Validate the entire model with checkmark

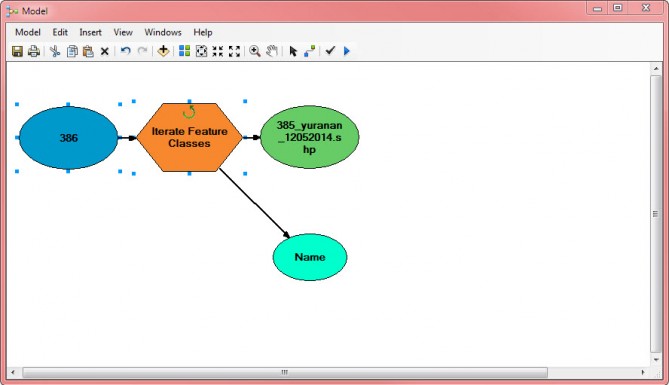[x=330, y=51]
